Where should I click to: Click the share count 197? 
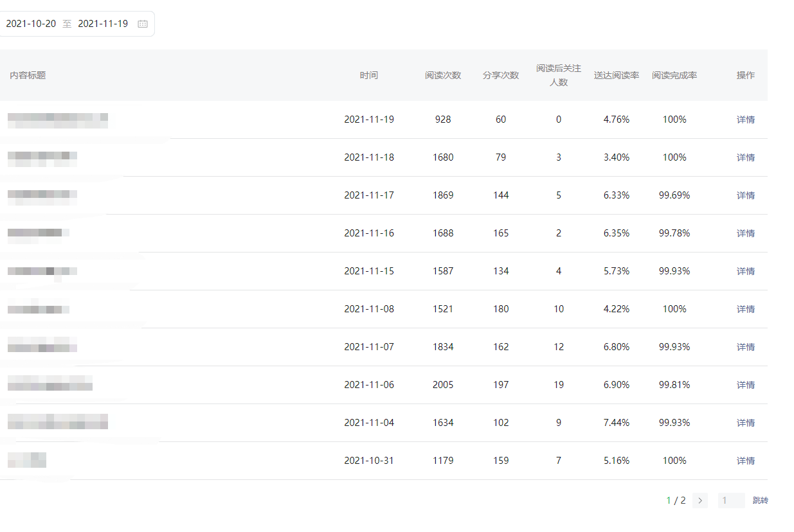click(501, 385)
